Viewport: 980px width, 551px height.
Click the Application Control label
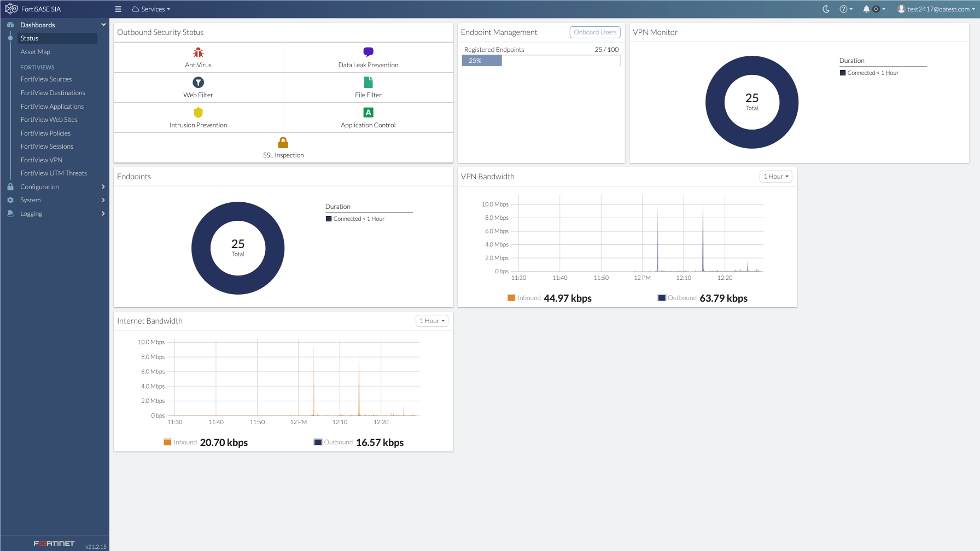368,125
